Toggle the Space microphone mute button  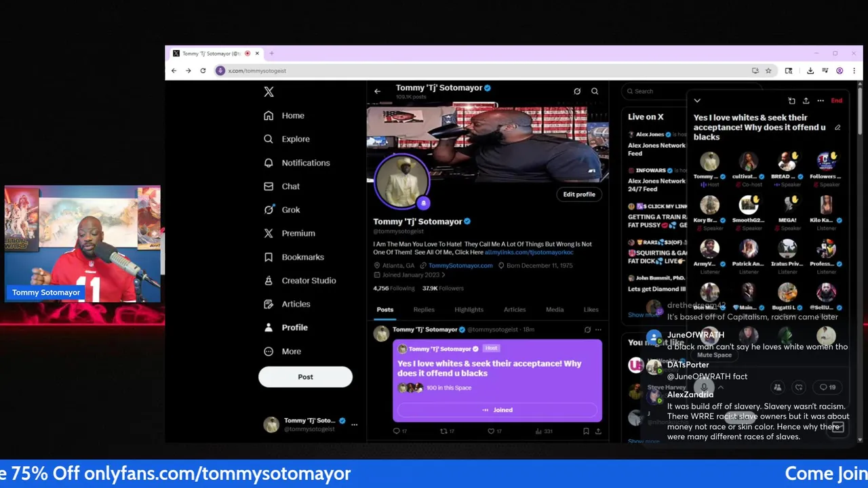pos(705,388)
